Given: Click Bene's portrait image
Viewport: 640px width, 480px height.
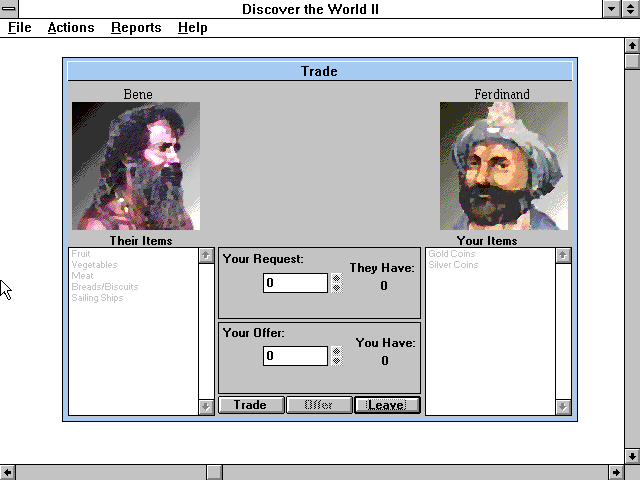Looking at the screenshot, I should [135, 166].
